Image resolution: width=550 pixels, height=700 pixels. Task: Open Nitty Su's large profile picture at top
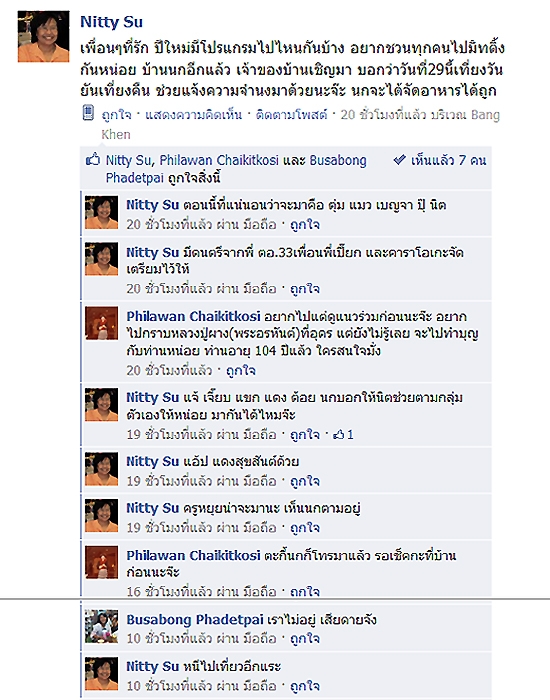pyautogui.click(x=43, y=37)
